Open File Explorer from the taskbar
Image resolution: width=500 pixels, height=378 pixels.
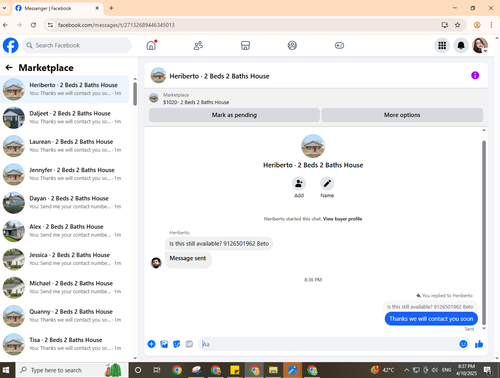point(273,370)
